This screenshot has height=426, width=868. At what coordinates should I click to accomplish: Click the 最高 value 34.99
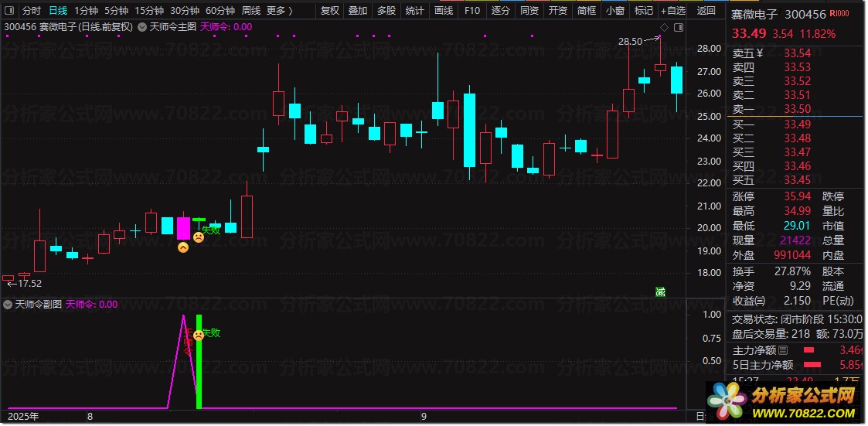[x=798, y=211]
